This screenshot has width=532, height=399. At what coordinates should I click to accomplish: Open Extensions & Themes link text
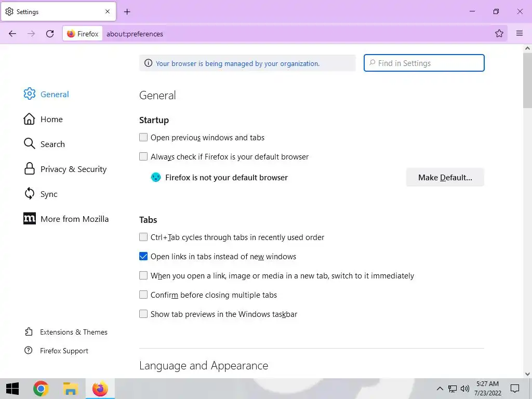(74, 332)
